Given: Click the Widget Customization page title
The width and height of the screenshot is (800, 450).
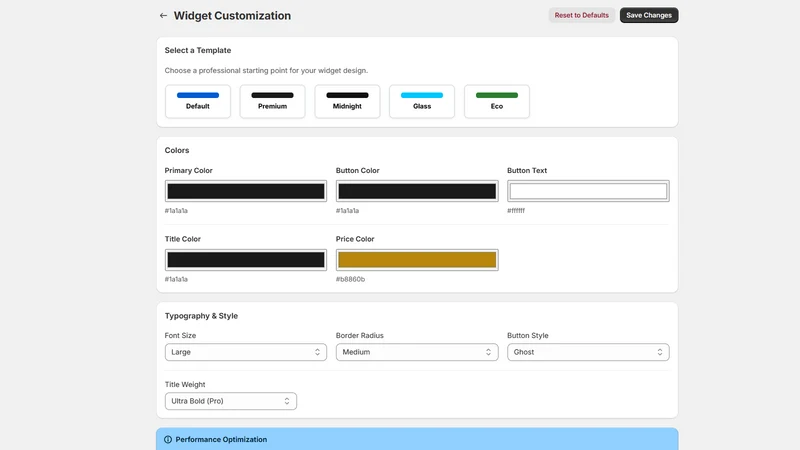Looking at the screenshot, I should coord(232,16).
